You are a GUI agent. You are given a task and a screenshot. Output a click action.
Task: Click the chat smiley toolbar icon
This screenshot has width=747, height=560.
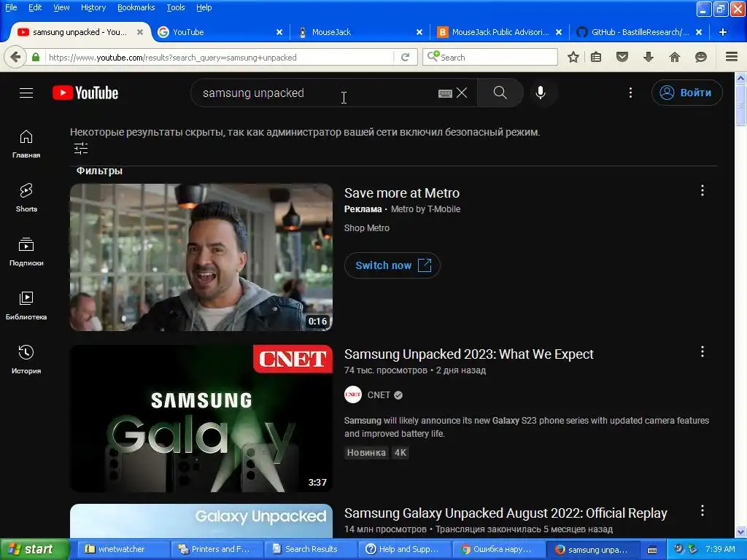pyautogui.click(x=701, y=57)
